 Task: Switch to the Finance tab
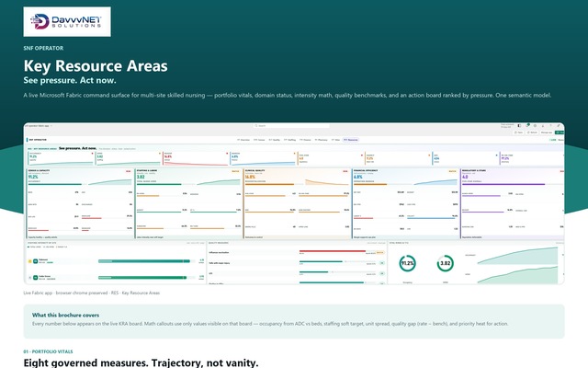(x=306, y=140)
